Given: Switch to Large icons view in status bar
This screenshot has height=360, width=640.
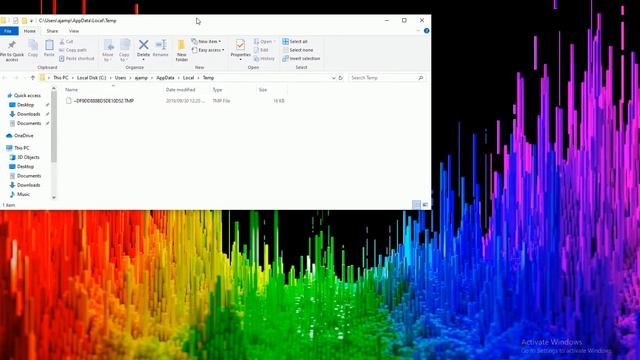Looking at the screenshot, I should 425,204.
